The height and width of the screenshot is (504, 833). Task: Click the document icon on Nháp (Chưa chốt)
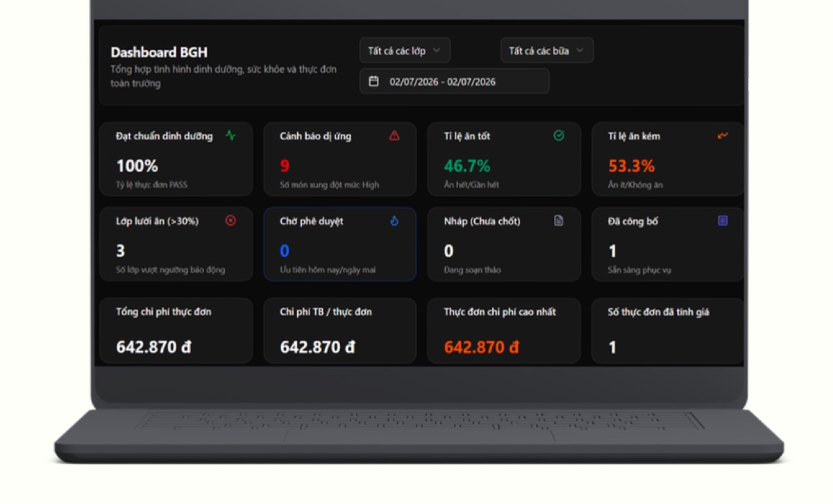coord(559,221)
